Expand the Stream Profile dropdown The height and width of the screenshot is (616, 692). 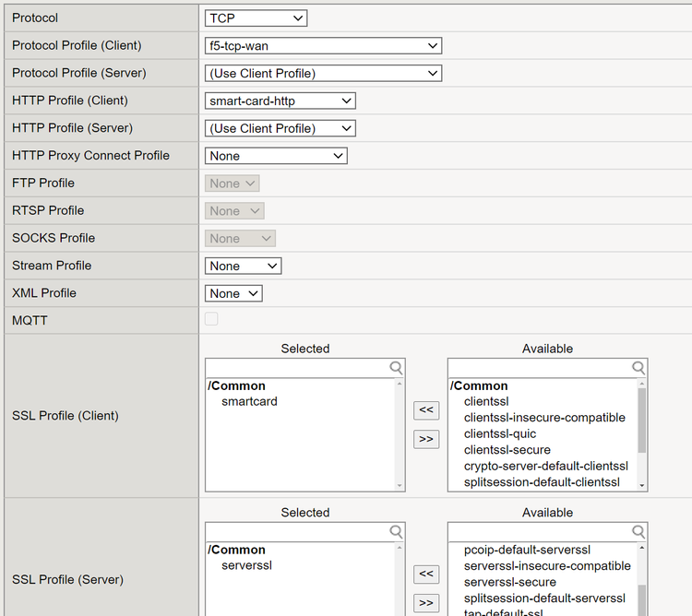click(x=243, y=266)
